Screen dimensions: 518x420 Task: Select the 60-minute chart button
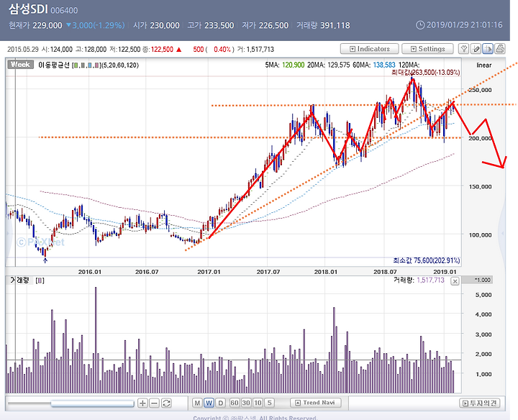click(x=235, y=403)
